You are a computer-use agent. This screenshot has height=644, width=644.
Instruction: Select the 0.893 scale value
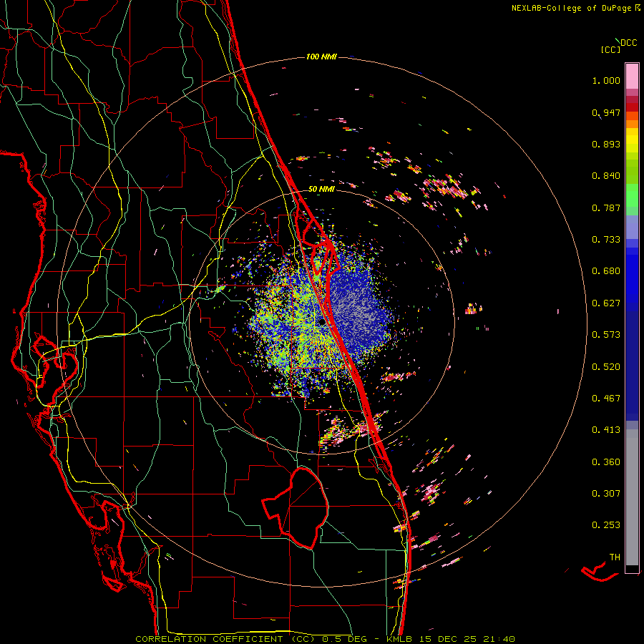coord(606,144)
